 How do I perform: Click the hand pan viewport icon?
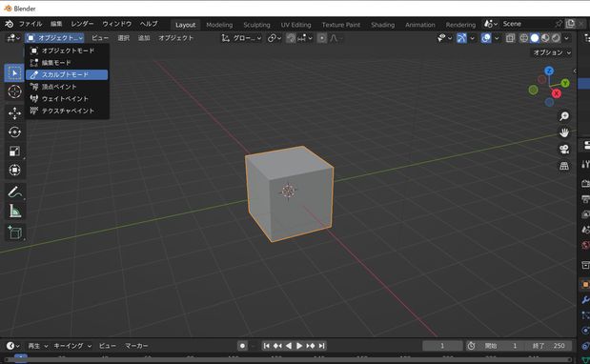pyautogui.click(x=563, y=132)
